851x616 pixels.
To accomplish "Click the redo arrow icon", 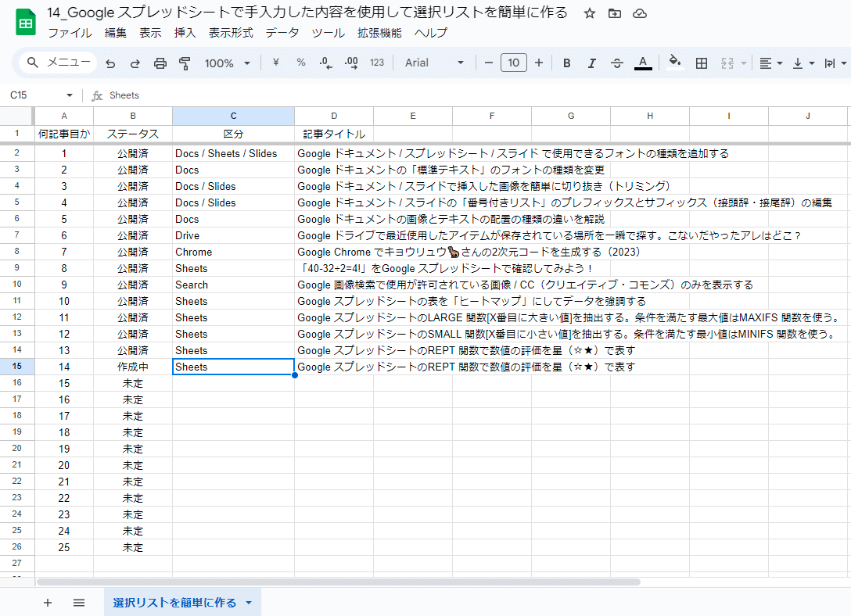I will tap(135, 63).
